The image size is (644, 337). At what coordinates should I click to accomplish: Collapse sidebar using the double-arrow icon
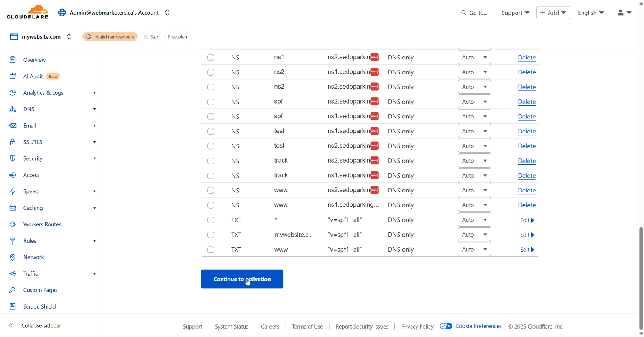point(11,325)
